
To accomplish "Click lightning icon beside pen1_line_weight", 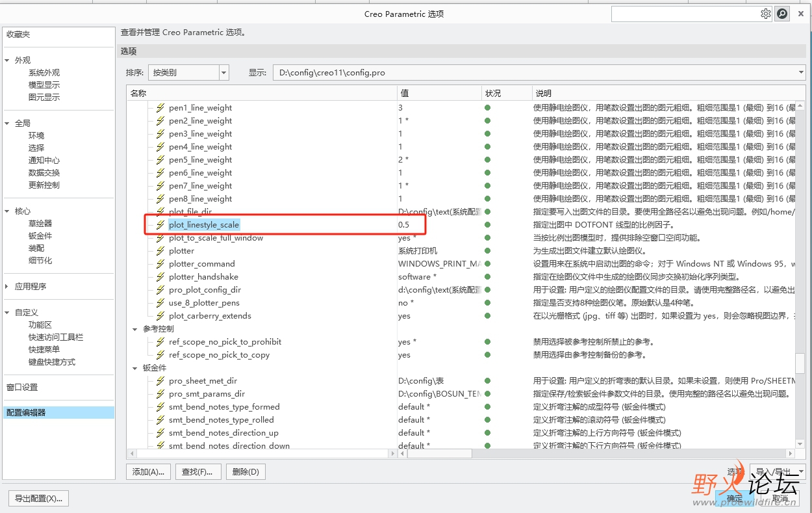I will 160,108.
